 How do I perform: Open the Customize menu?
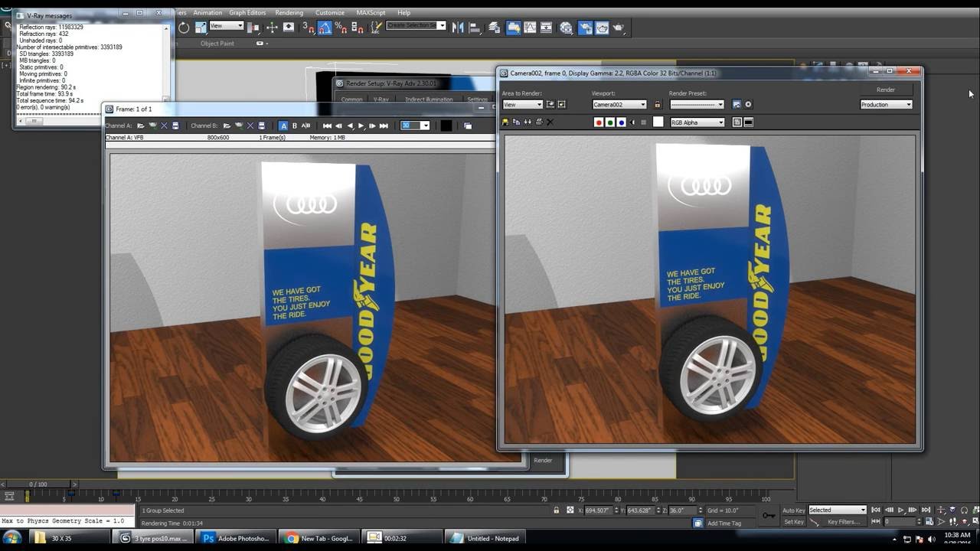pos(330,12)
